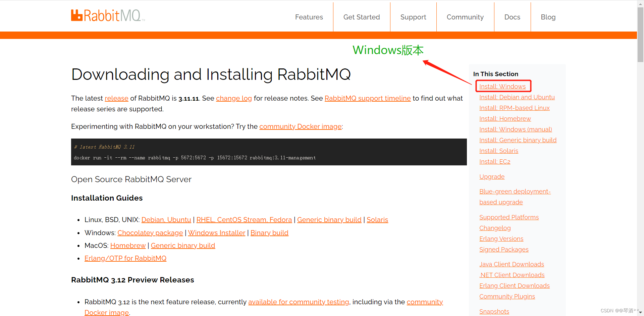Open the Blog menu item
The width and height of the screenshot is (644, 316).
[548, 17]
